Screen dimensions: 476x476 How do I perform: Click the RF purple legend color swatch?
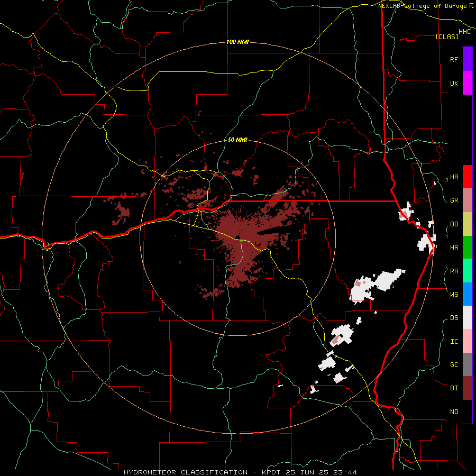pos(467,59)
